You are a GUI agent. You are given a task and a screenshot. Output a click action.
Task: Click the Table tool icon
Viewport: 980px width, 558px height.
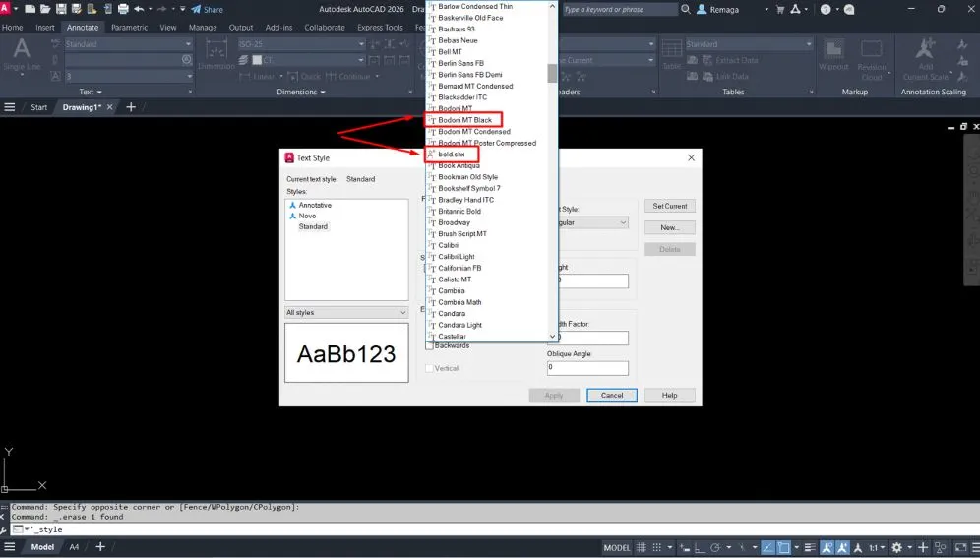click(672, 49)
